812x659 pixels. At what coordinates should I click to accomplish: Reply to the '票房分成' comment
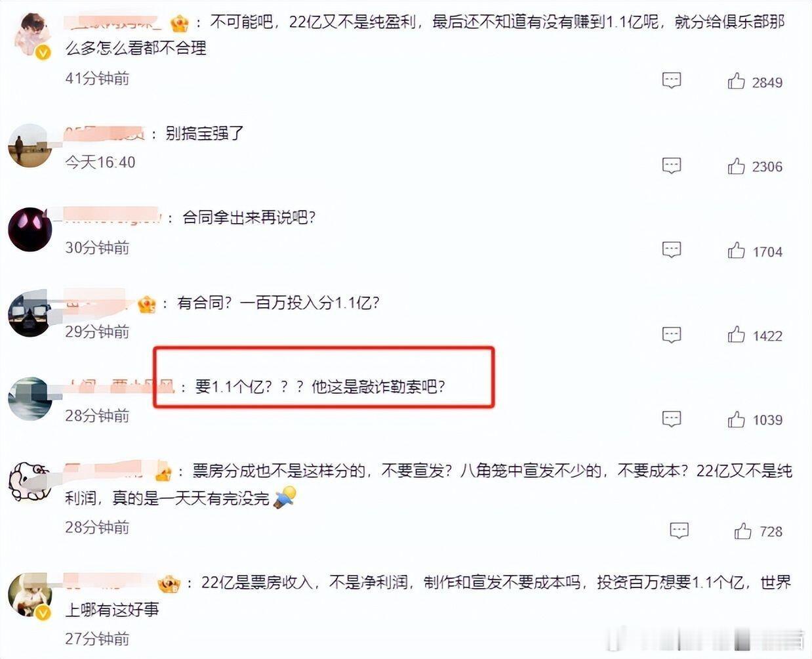tap(679, 530)
